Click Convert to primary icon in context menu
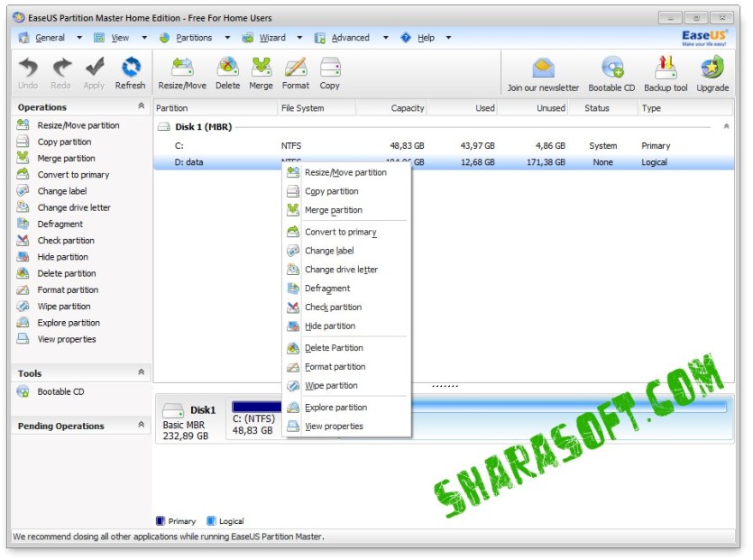Viewport: 753px width, 560px height. coord(293,232)
